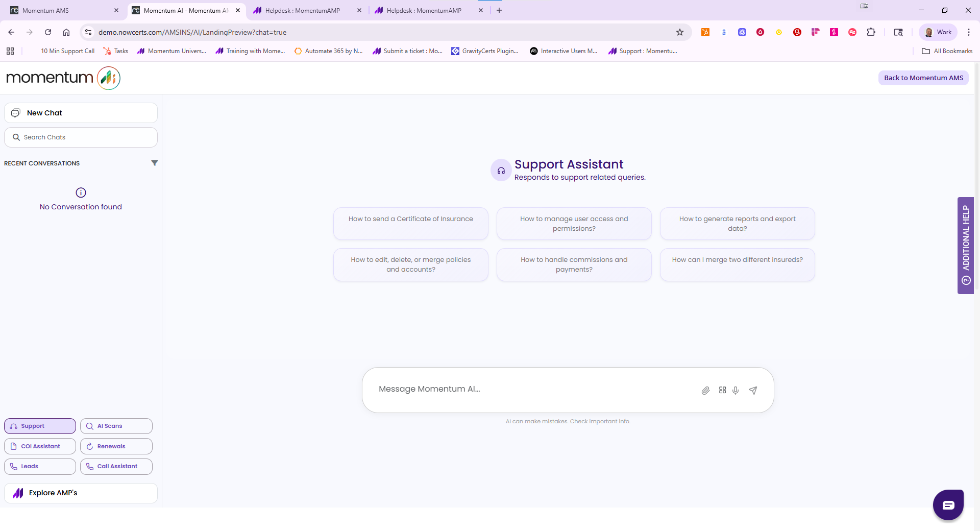Click the info icon above No Conversation found

pos(81,192)
